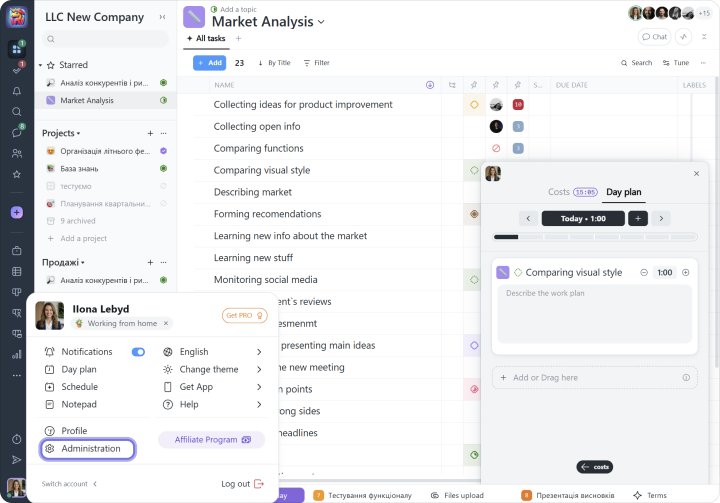Viewport: 720px width, 503px height.
Task: Open Administration from the user menu
Action: point(90,449)
